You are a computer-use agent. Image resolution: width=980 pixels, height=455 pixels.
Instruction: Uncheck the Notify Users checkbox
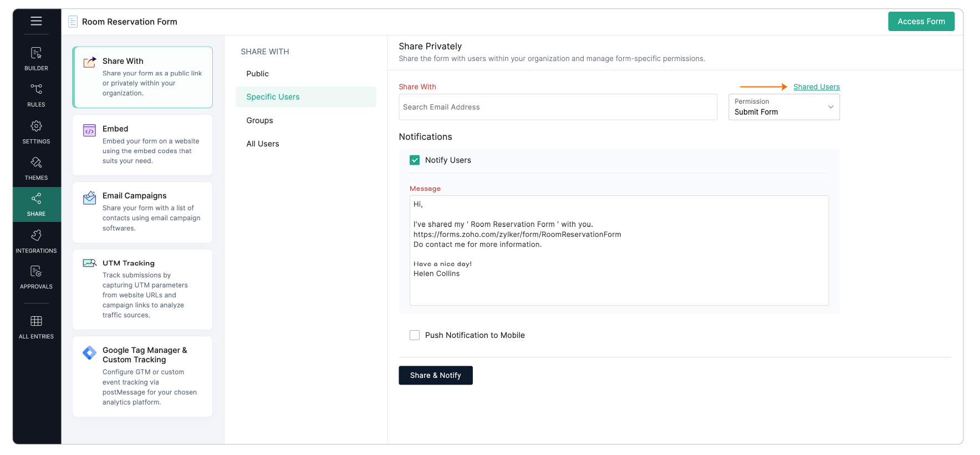point(415,160)
